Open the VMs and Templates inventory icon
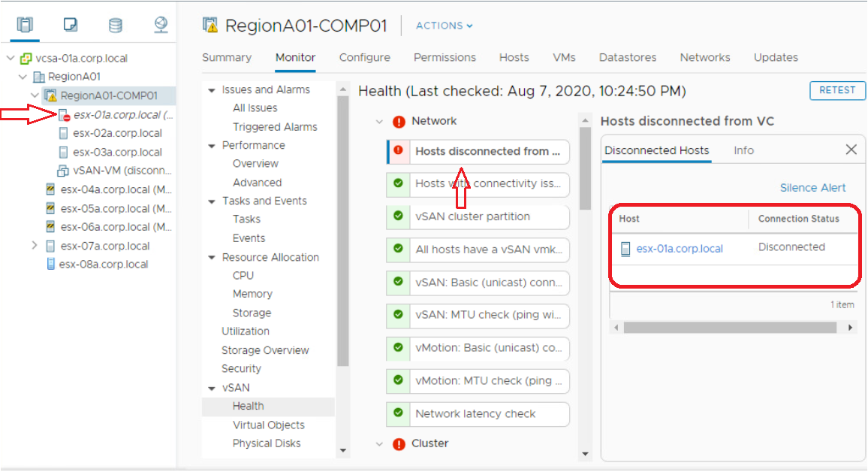The width and height of the screenshot is (868, 472). pos(71,24)
